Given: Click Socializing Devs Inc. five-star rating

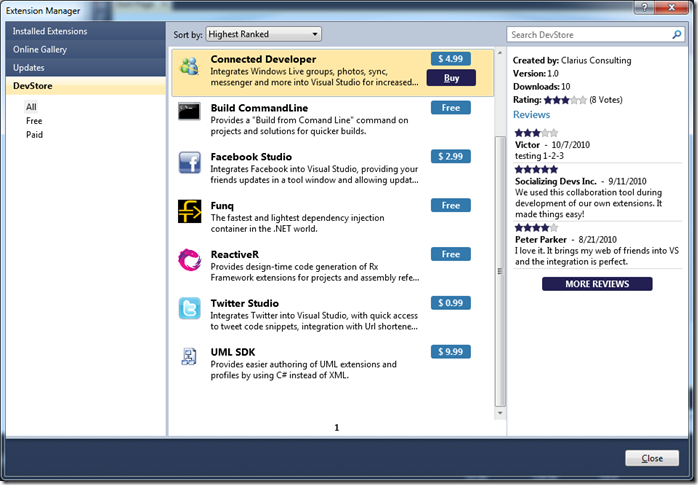Looking at the screenshot, I should click(x=536, y=170).
